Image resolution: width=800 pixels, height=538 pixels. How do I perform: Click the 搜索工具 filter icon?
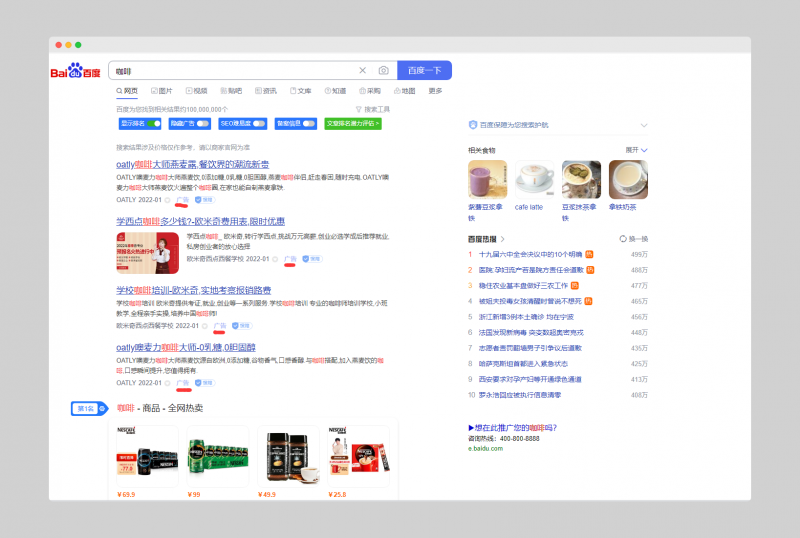tap(359, 109)
